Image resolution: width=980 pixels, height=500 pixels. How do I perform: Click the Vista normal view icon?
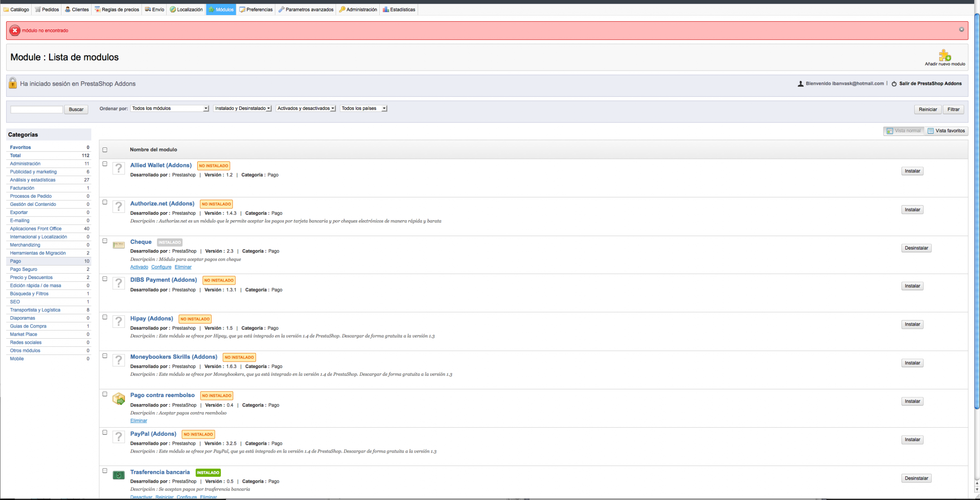pos(890,131)
